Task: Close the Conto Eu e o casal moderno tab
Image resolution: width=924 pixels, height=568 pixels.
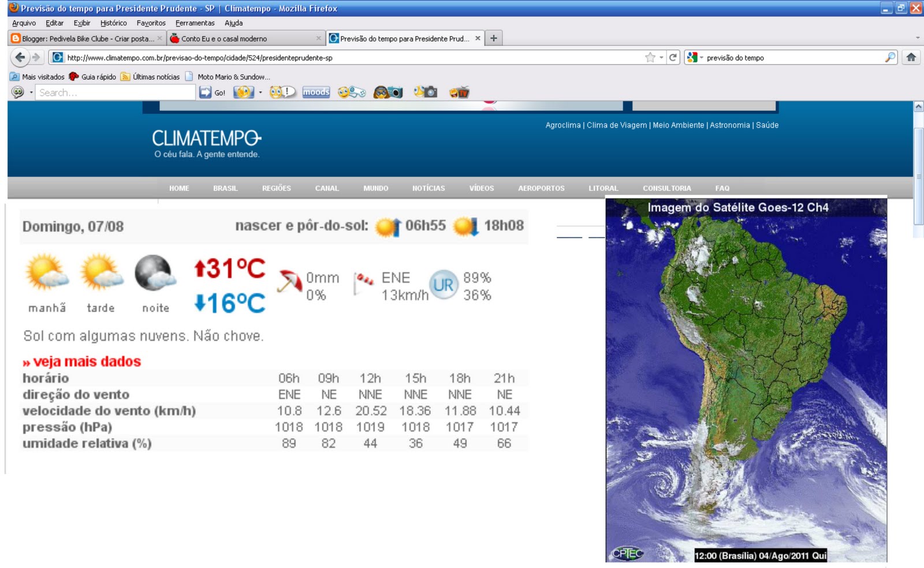Action: [x=318, y=38]
